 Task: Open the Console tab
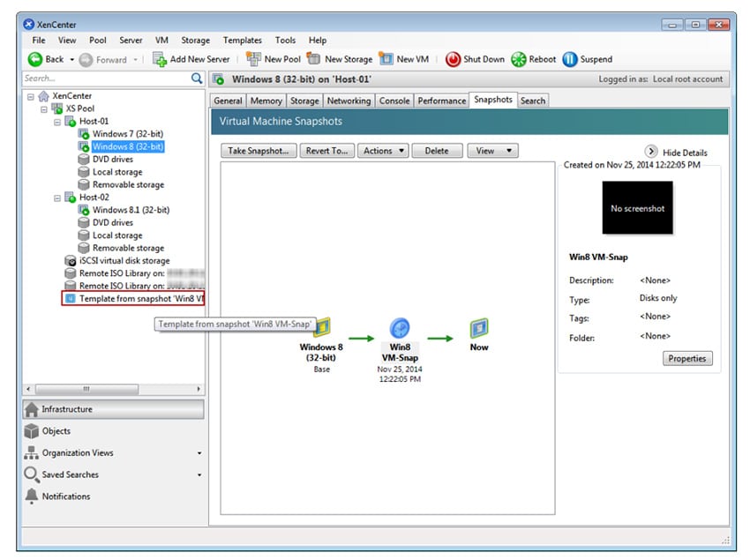click(x=394, y=101)
